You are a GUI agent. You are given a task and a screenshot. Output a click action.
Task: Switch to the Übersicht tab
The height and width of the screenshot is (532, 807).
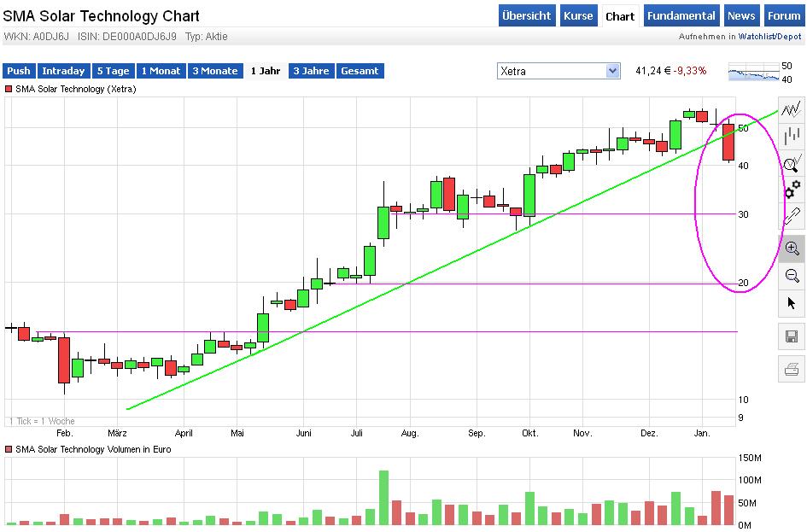click(527, 15)
